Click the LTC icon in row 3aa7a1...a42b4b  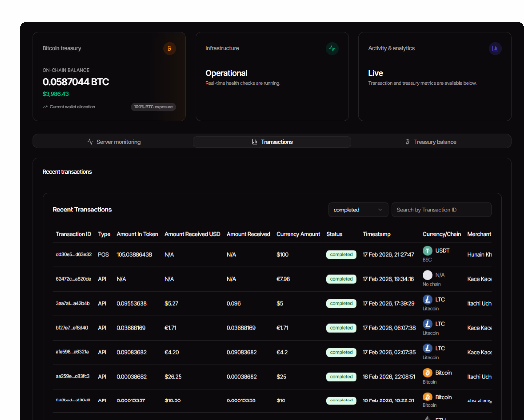[x=427, y=299]
